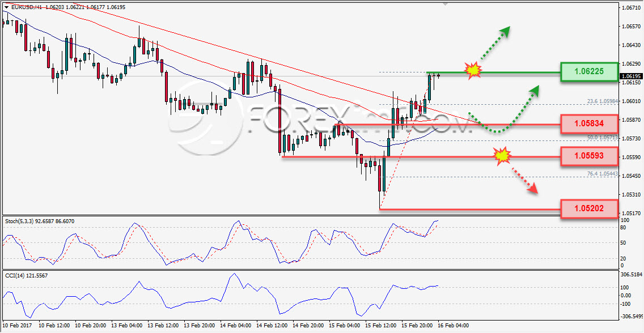Screen dimensions: 644x333
Task: Click the 14 Feb 20:00 time label
Action: 308,325
